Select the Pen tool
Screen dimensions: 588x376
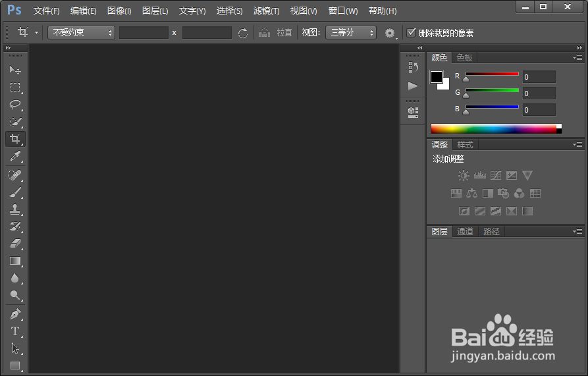click(x=15, y=313)
